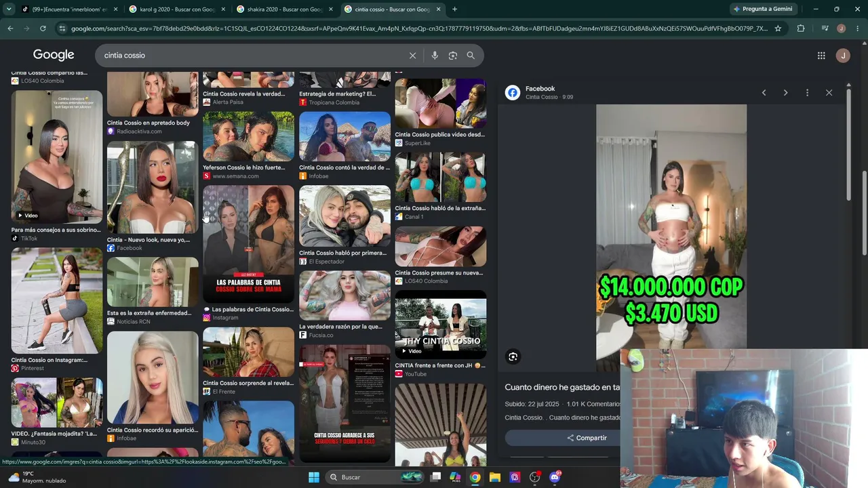
Task: Open 'Cintia Cossio recordó su aparición' image
Action: pos(153,378)
